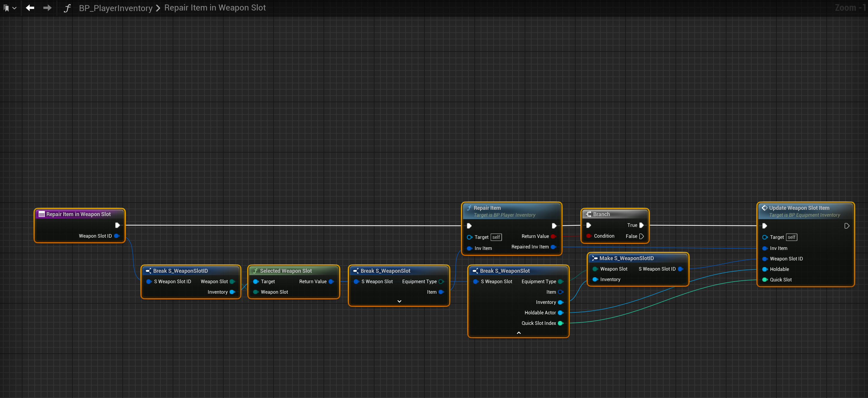Screen dimensions: 868x398
Task: Click BP_PlayerInventory breadcrumb link
Action: (116, 8)
